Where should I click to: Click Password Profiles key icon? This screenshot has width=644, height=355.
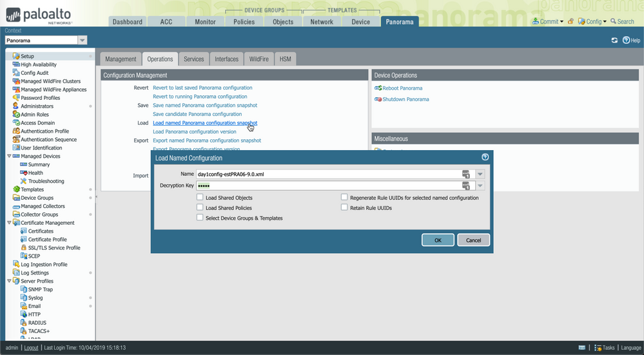(16, 98)
